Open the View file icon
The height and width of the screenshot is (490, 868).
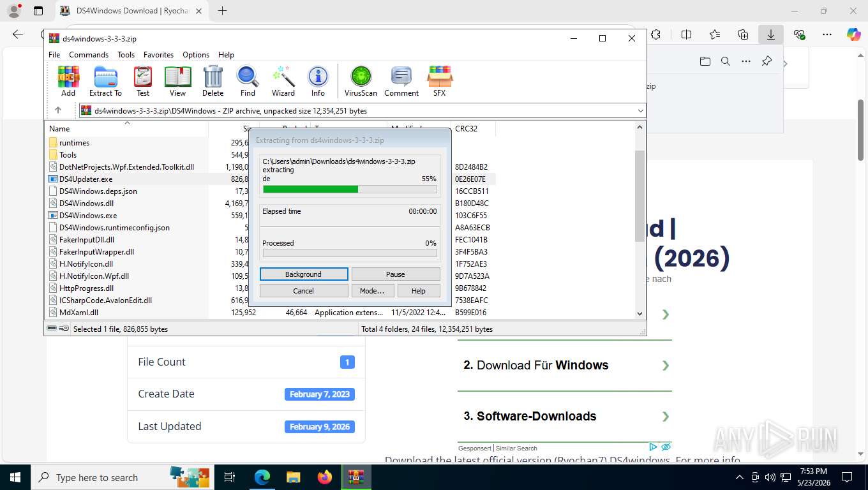click(x=178, y=80)
